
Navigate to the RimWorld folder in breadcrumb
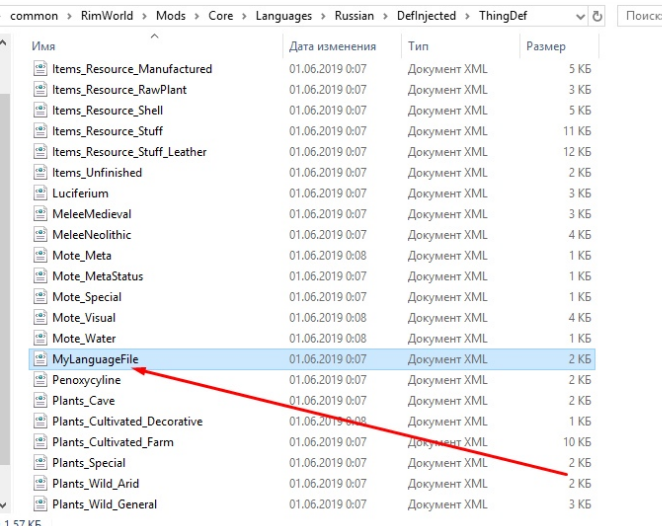tap(107, 16)
